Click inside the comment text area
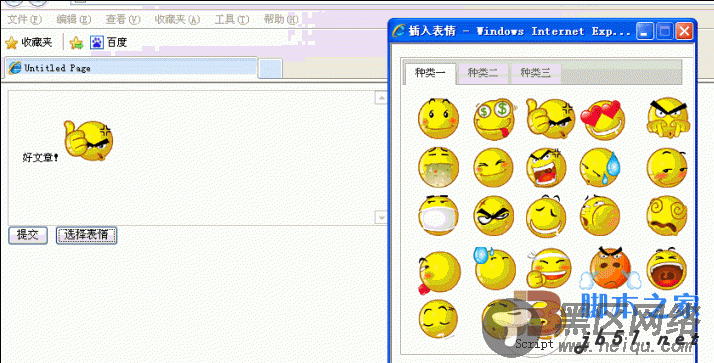This screenshot has height=363, width=714. tap(191, 158)
